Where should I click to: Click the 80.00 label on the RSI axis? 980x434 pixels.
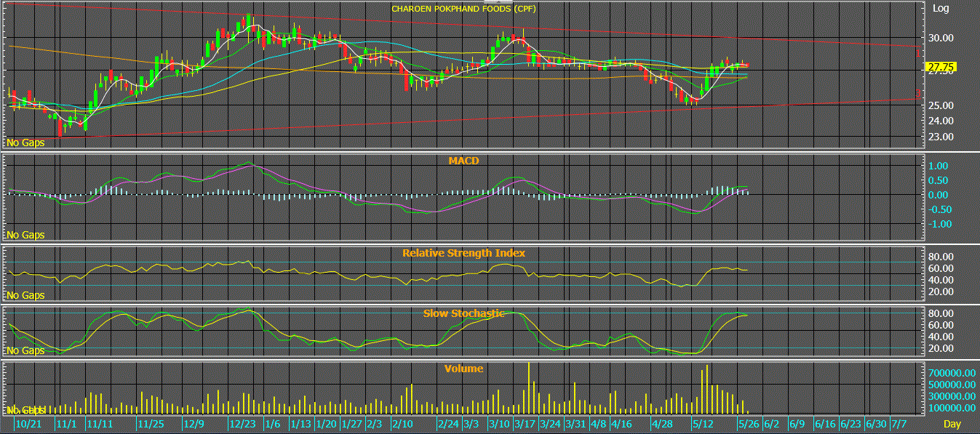pyautogui.click(x=941, y=257)
